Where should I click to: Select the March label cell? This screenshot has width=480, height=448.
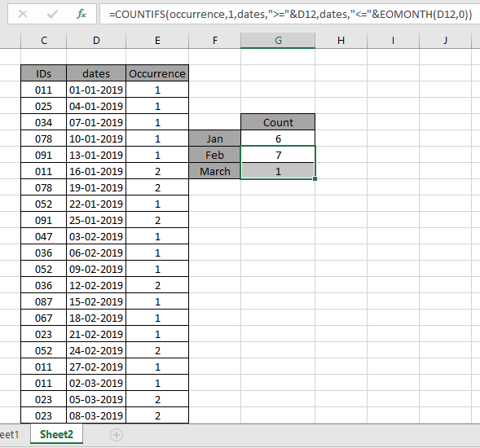click(215, 171)
